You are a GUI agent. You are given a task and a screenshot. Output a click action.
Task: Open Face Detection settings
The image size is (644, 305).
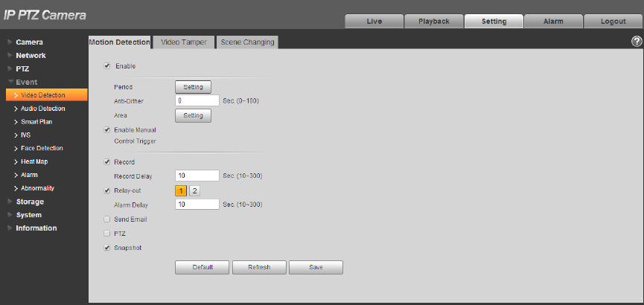pyautogui.click(x=42, y=148)
